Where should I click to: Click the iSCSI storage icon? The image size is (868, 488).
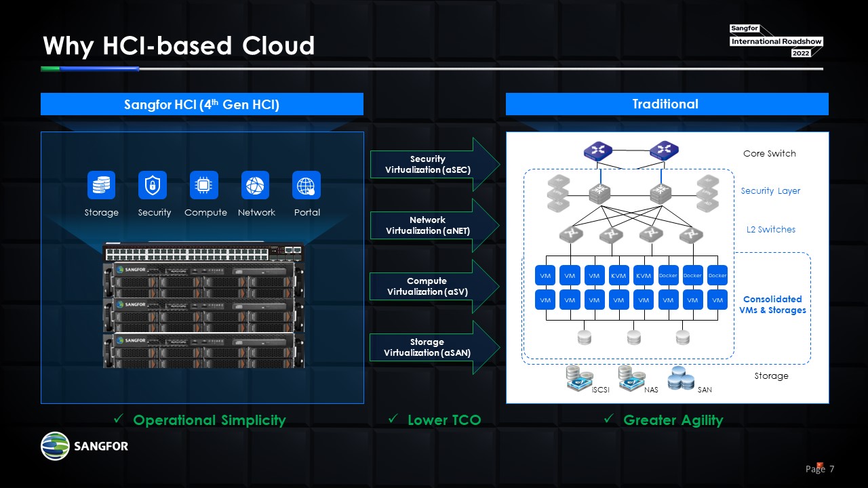(578, 379)
